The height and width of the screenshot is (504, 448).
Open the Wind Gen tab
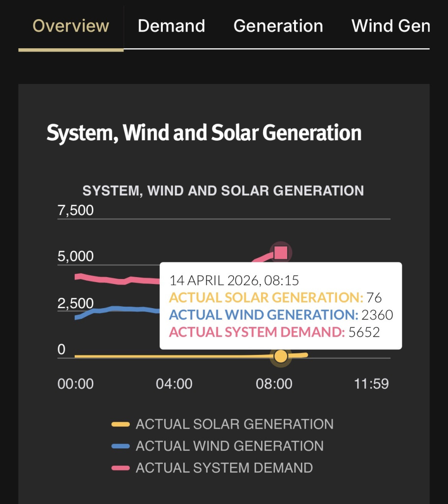[390, 26]
